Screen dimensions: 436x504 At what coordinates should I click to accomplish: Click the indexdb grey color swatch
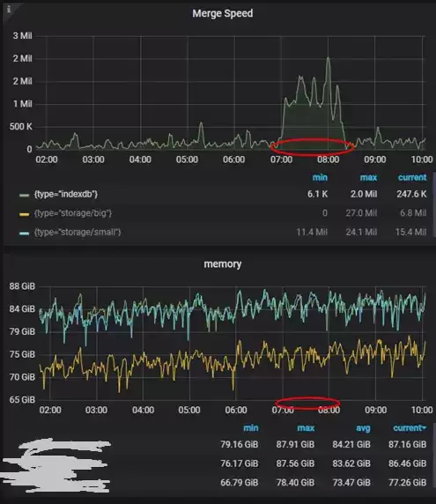pos(25,195)
